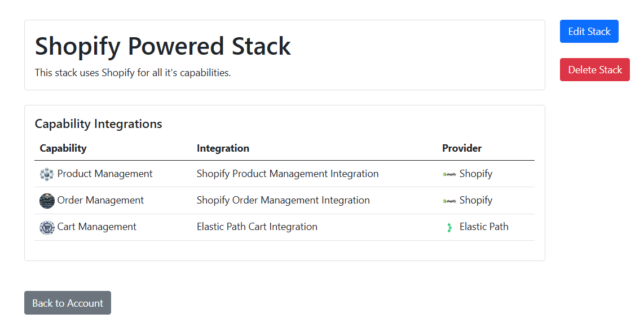Click the Integration column header
Screen dimensions: 644x327
tap(223, 148)
